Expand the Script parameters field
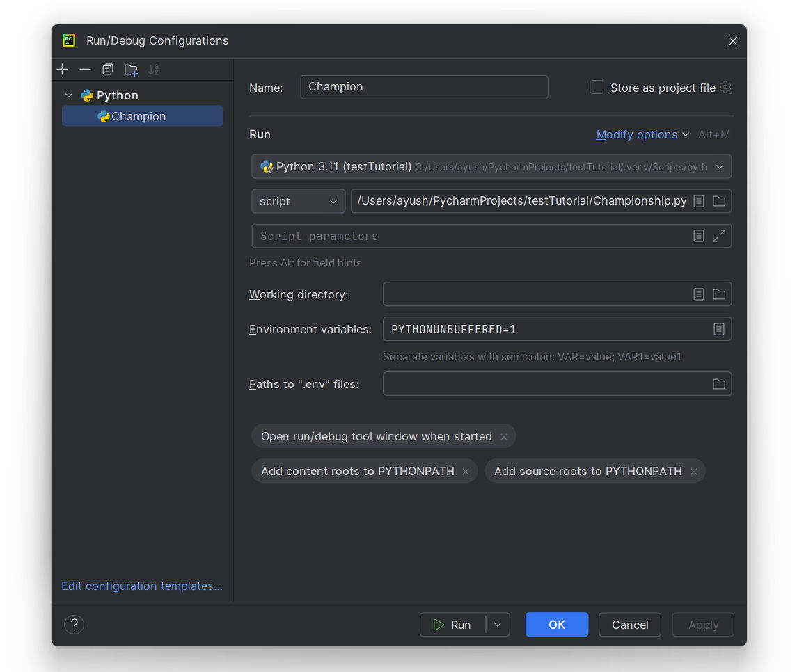The image size is (797, 672). point(719,236)
